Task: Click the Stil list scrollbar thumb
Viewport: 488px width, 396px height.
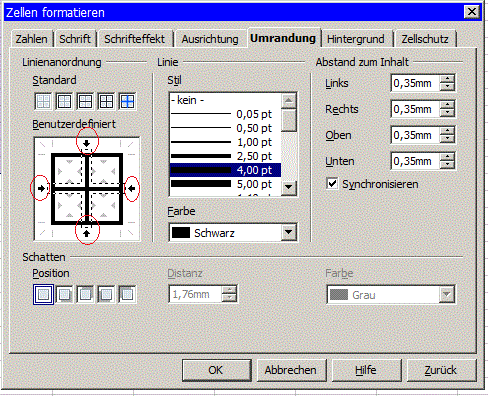Action: (x=289, y=120)
